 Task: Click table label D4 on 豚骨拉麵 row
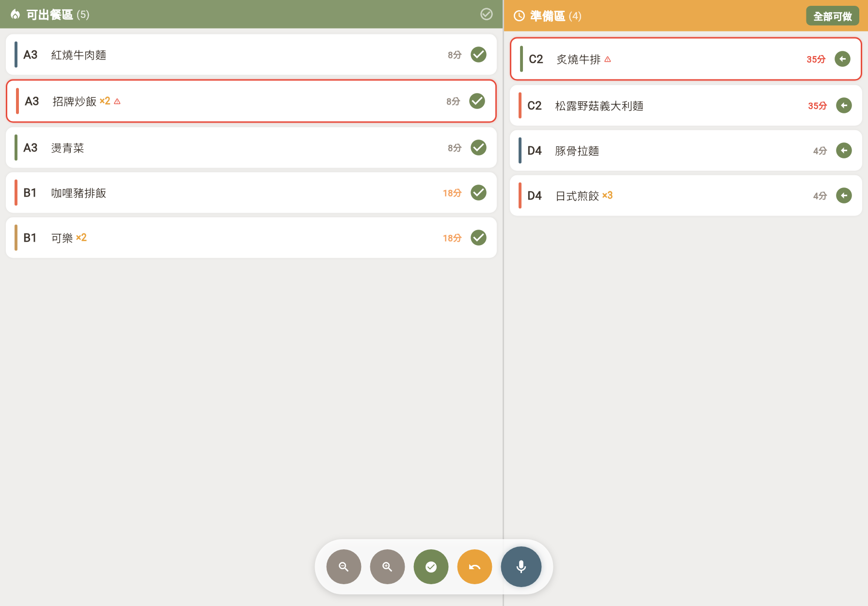coord(534,151)
